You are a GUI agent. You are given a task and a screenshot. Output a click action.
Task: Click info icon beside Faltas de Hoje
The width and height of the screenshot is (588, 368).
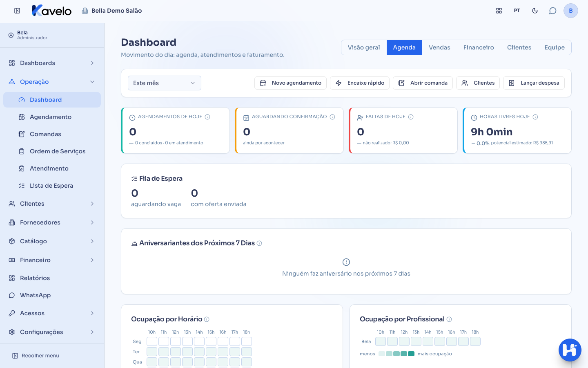click(411, 117)
